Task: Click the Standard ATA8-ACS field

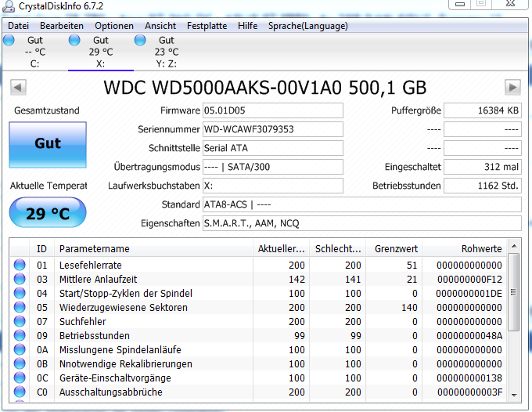Action: click(362, 204)
